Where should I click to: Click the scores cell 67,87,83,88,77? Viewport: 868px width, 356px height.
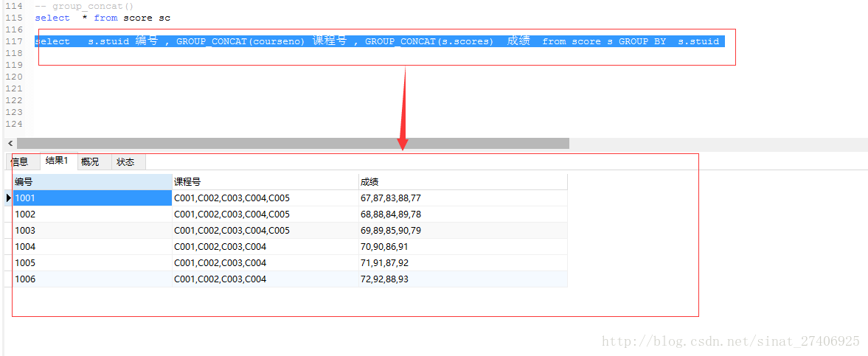(x=463, y=198)
